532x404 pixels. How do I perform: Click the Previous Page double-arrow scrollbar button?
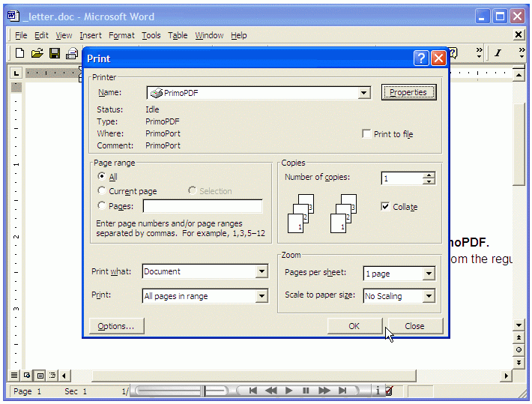point(519,337)
